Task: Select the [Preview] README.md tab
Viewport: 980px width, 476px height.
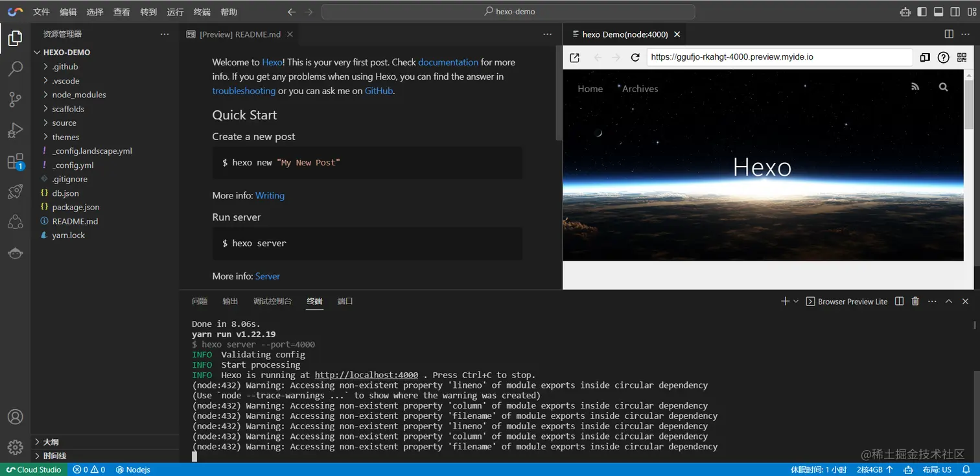Action: [x=240, y=34]
